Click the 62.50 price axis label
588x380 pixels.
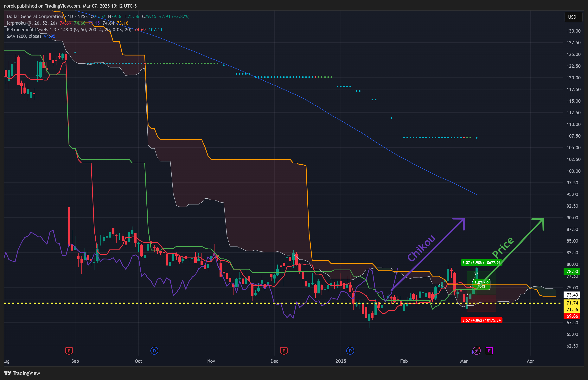(572, 346)
